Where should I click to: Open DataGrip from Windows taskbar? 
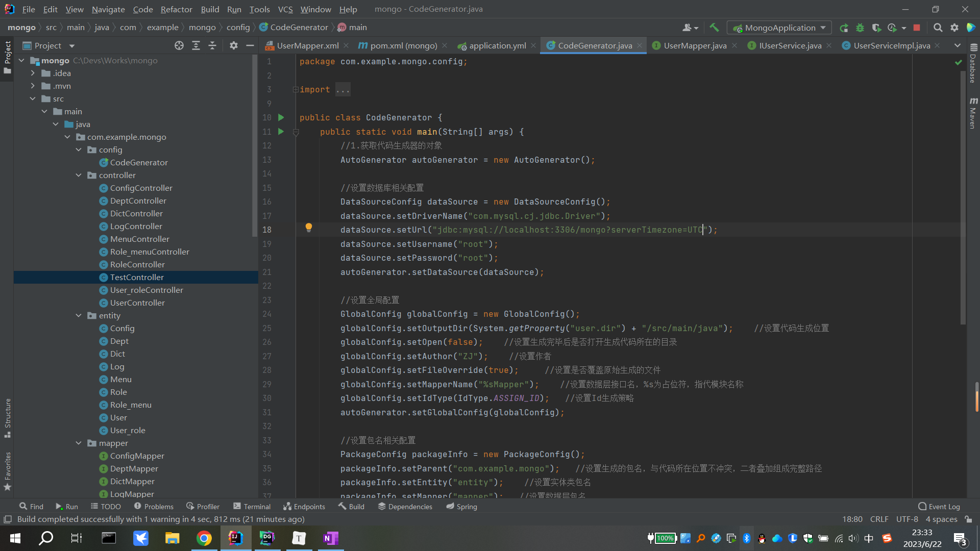pyautogui.click(x=267, y=538)
